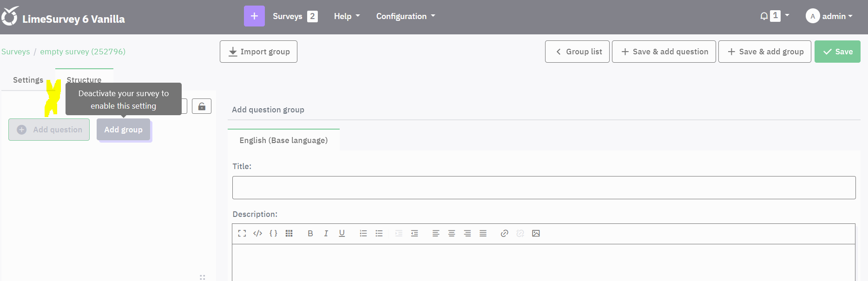Click the Save & add question button
This screenshot has width=868, height=281.
[x=664, y=52]
